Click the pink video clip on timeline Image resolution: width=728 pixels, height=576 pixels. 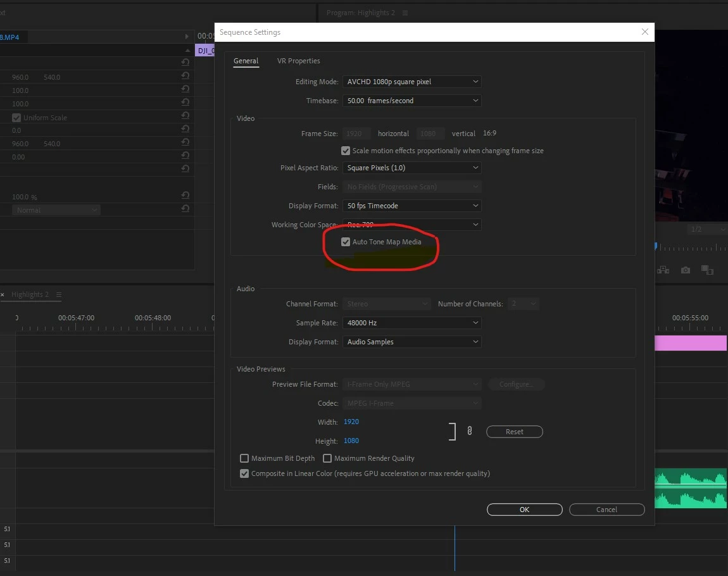pyautogui.click(x=691, y=343)
